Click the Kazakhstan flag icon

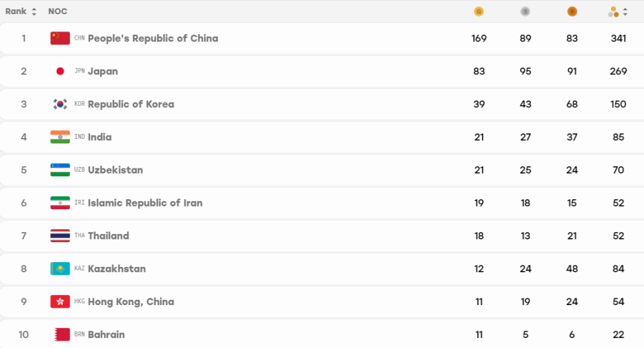click(x=60, y=268)
